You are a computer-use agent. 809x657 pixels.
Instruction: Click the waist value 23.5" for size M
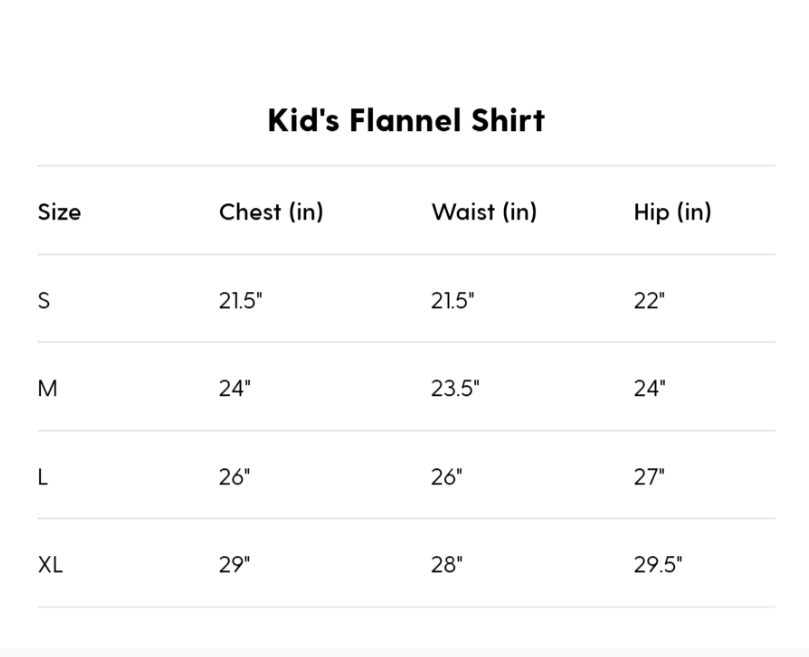(455, 388)
